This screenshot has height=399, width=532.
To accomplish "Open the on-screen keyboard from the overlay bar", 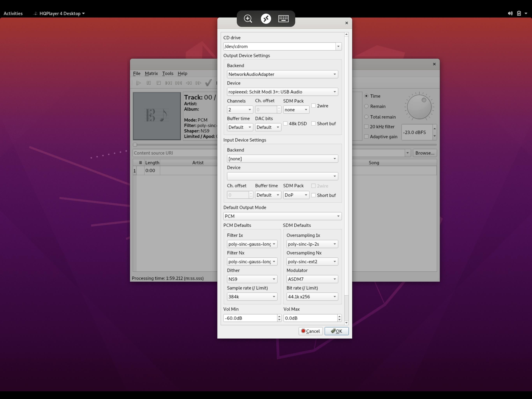I will [x=283, y=19].
